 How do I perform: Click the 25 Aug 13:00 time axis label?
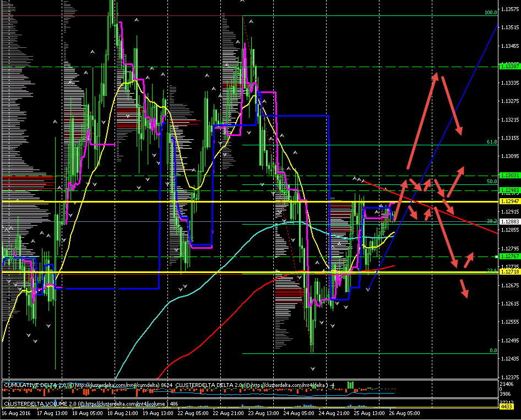pos(369,413)
